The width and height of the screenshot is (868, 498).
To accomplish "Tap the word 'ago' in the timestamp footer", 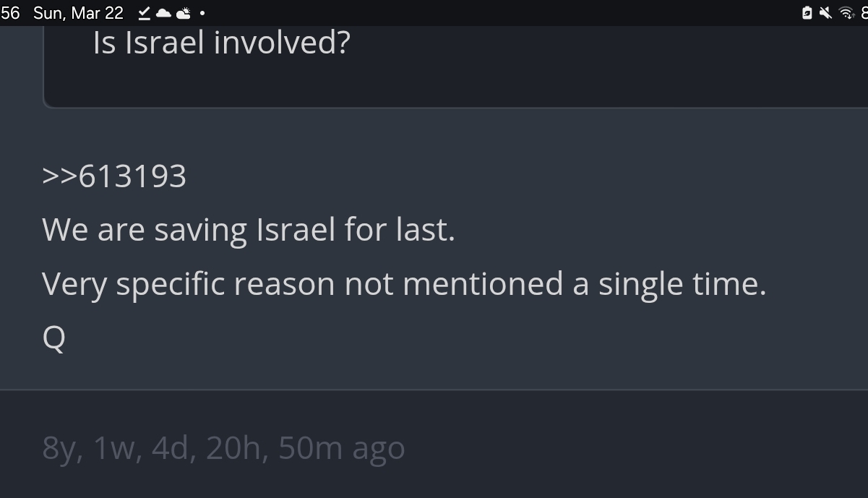I will point(379,450).
